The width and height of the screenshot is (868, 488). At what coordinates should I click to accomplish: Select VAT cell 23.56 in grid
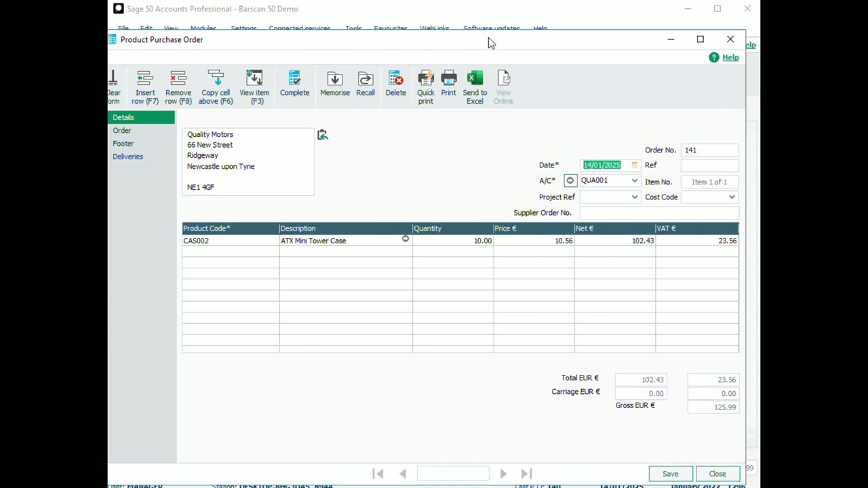[x=697, y=241]
